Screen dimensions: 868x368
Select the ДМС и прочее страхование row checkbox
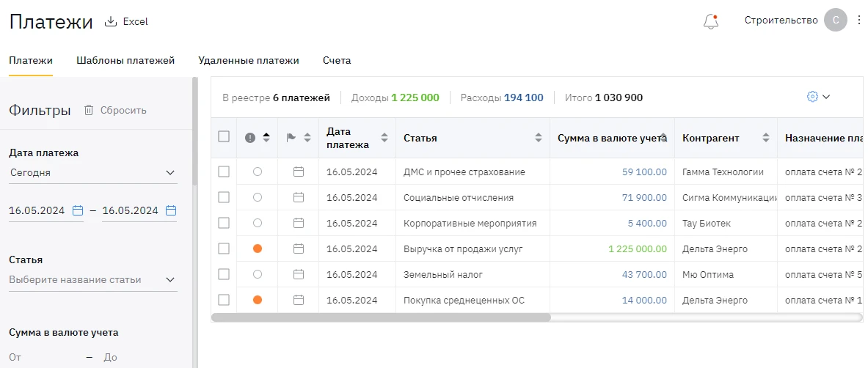[x=224, y=172]
